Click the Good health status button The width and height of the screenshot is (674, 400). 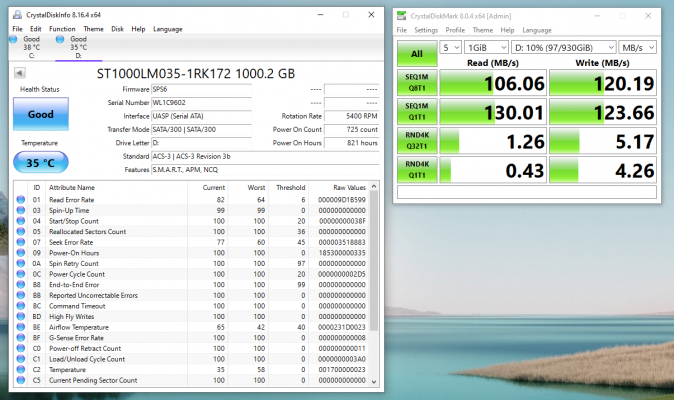[x=41, y=114]
